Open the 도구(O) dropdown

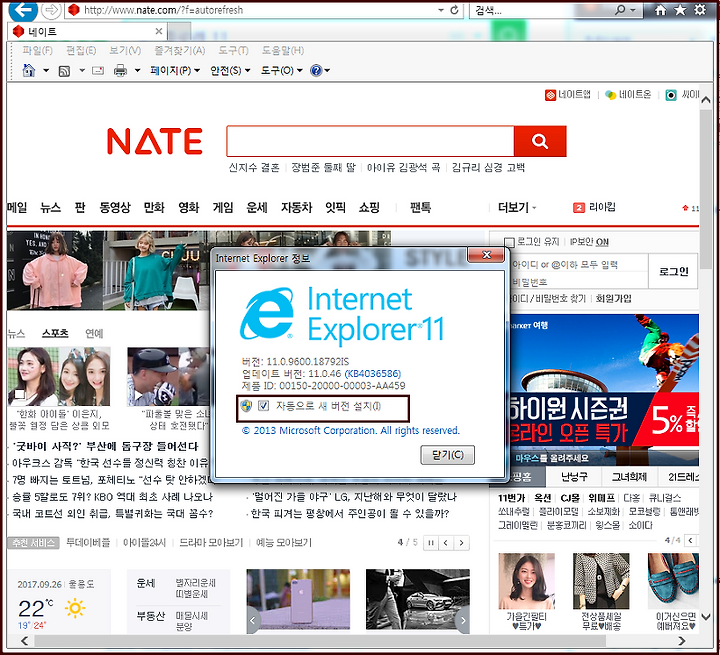click(x=281, y=70)
